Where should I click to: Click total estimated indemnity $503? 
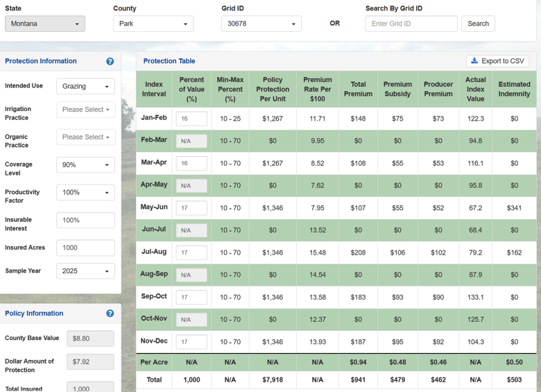pos(514,380)
